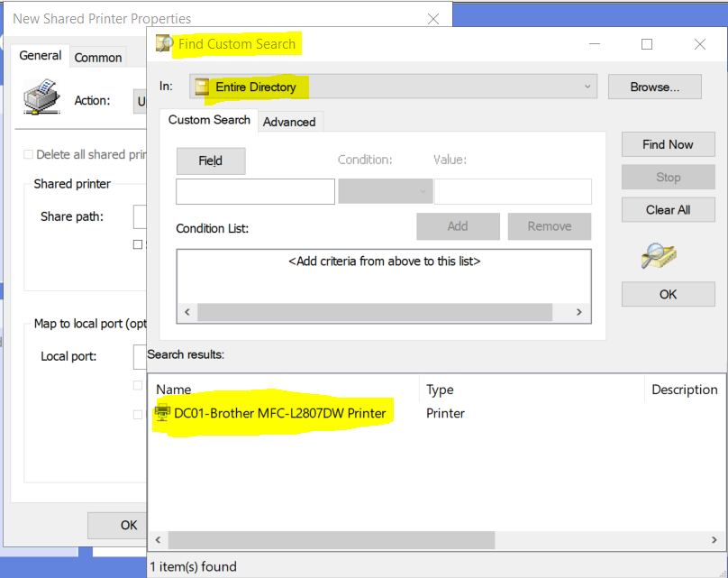Viewport: 728px width, 578px height.
Task: Switch to the Advanced tab
Action: click(289, 123)
